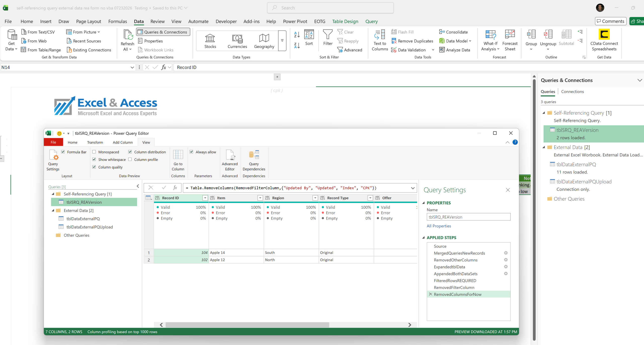Screen dimensions: 644x345
Task: Sort A to Z ascending
Action: pos(297,34)
